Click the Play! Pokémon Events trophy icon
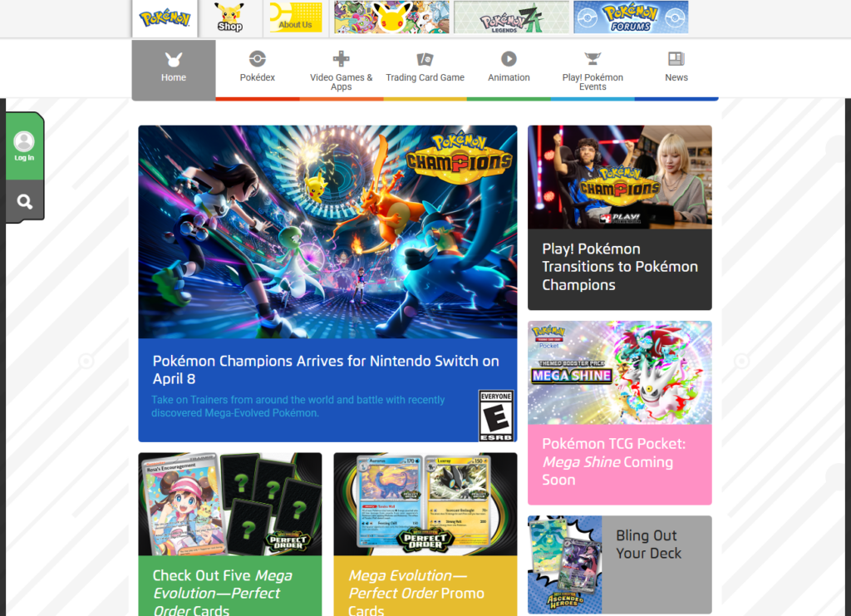The image size is (851, 616). pos(593,59)
